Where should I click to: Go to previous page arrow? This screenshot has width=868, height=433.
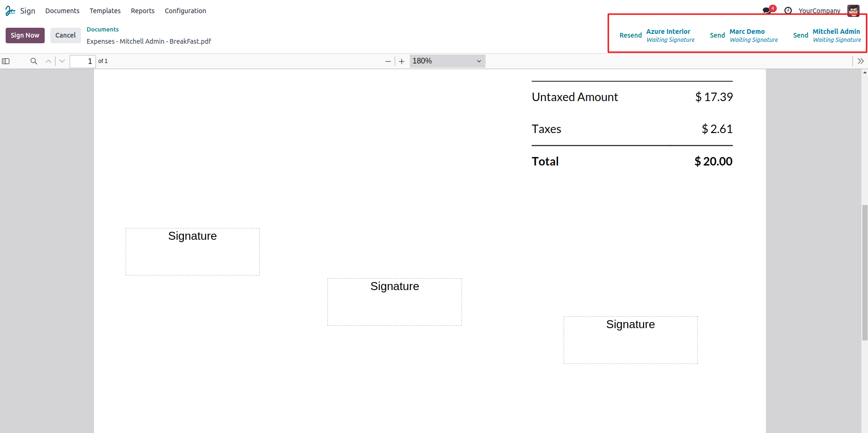pyautogui.click(x=48, y=61)
